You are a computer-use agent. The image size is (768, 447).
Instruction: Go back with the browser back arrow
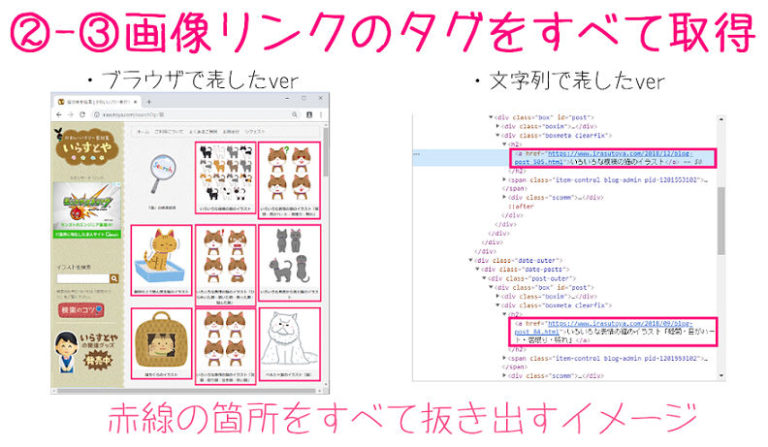tap(59, 115)
